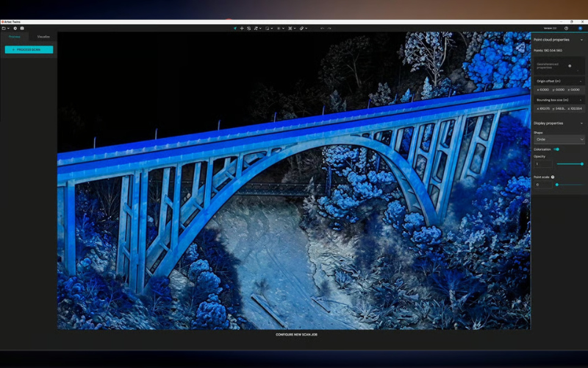Viewport: 588px width, 368px height.
Task: Click the Opacity slider handle
Action: pos(581,163)
